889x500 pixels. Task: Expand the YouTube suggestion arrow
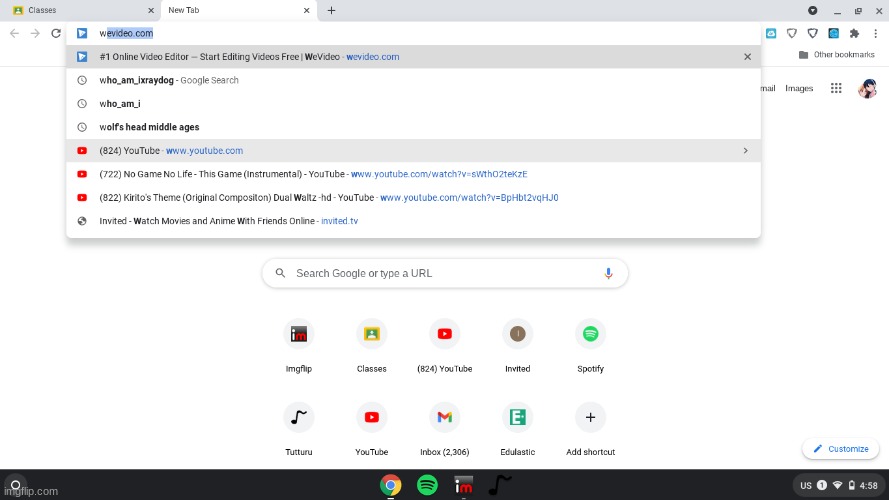[x=746, y=151]
